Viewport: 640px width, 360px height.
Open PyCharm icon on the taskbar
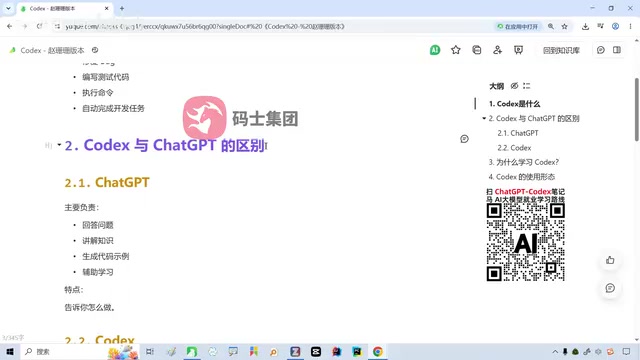[357, 351]
